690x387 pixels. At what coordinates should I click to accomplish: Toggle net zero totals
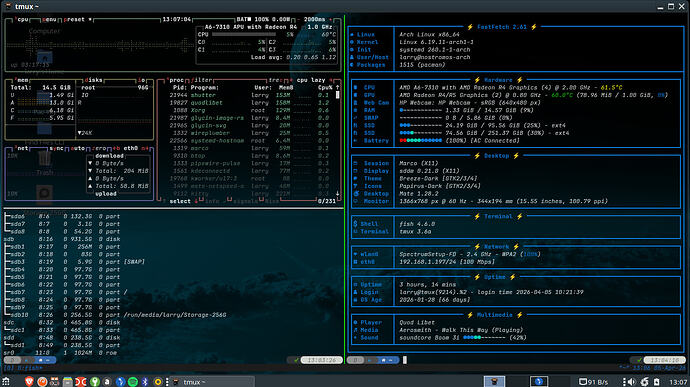pos(99,148)
